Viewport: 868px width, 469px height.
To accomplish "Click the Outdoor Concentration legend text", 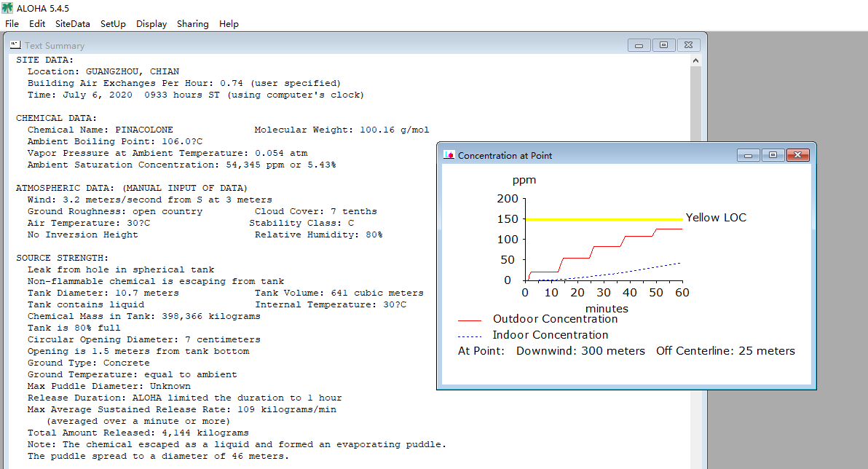I will pos(555,319).
